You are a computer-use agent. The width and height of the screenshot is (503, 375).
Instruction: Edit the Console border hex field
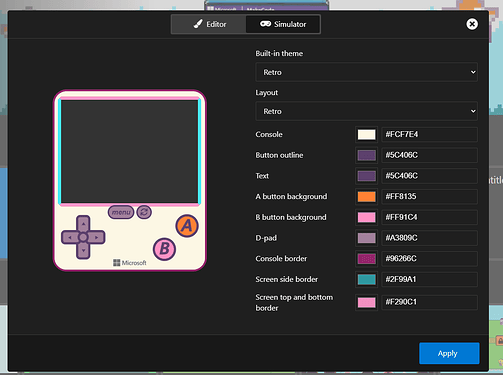coord(429,258)
